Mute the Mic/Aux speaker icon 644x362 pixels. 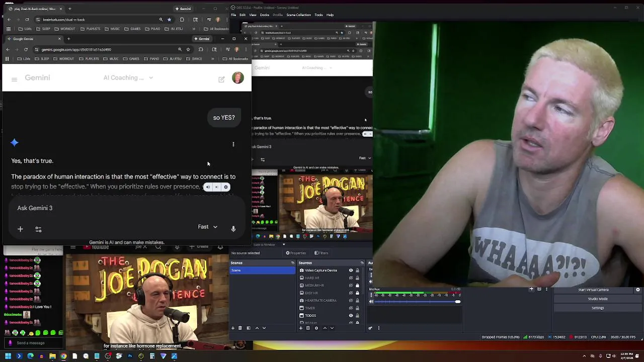point(371,302)
